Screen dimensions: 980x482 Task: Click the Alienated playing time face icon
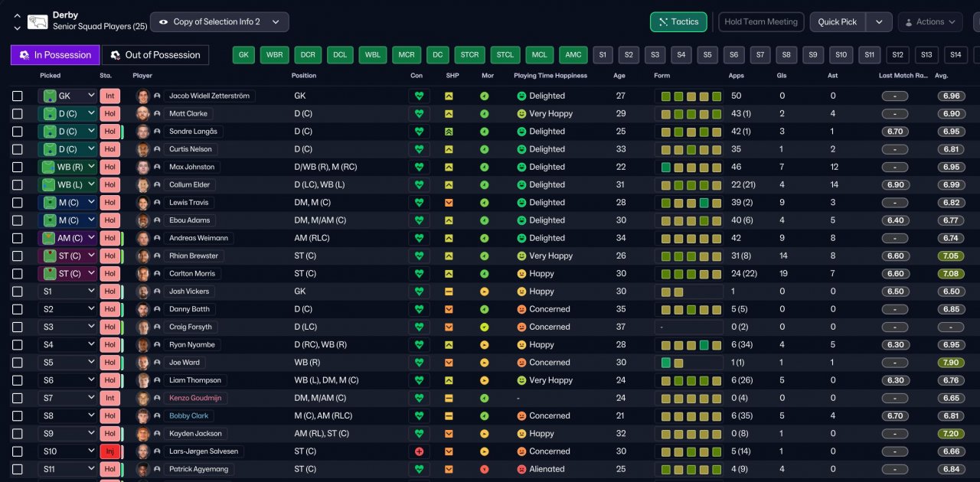tap(521, 469)
